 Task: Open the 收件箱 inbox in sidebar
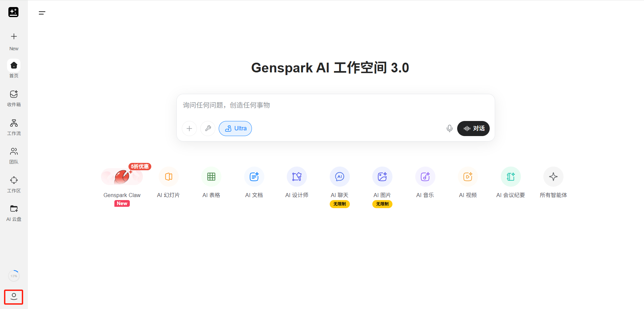tap(14, 98)
